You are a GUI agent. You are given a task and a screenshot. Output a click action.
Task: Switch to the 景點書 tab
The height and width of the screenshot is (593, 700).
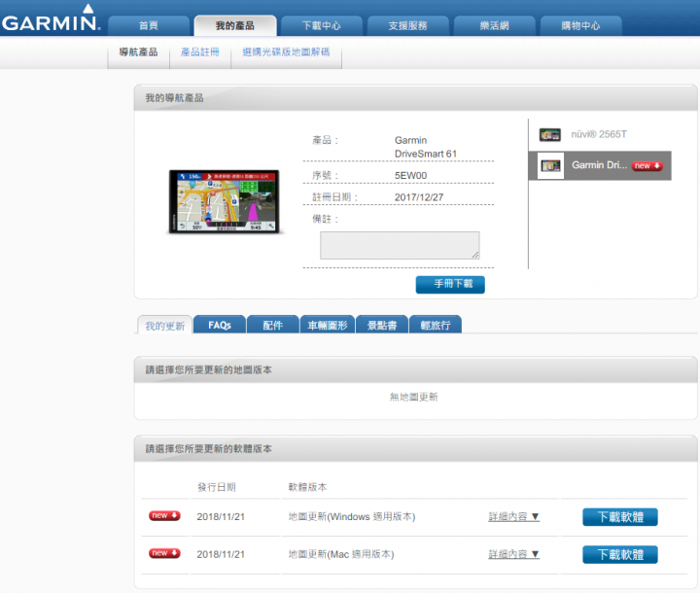pos(382,325)
